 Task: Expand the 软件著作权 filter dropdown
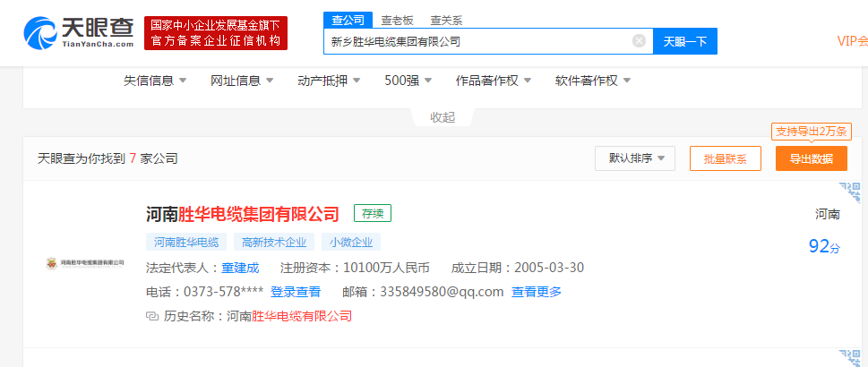[x=593, y=81]
